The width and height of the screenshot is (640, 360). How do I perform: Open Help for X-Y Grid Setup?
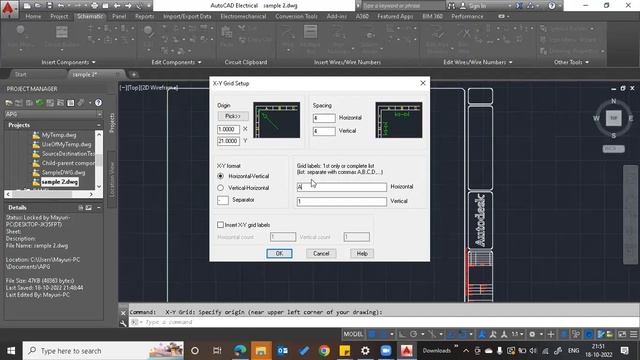point(362,253)
